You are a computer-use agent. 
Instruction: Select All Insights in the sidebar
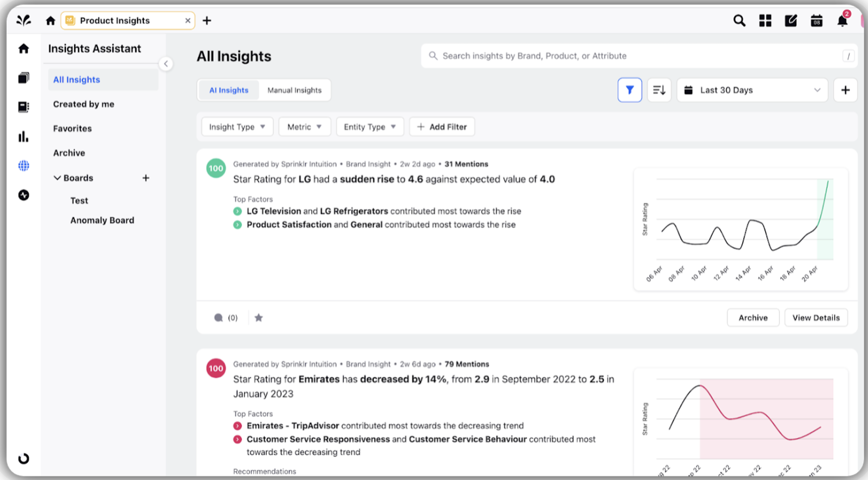pyautogui.click(x=103, y=80)
